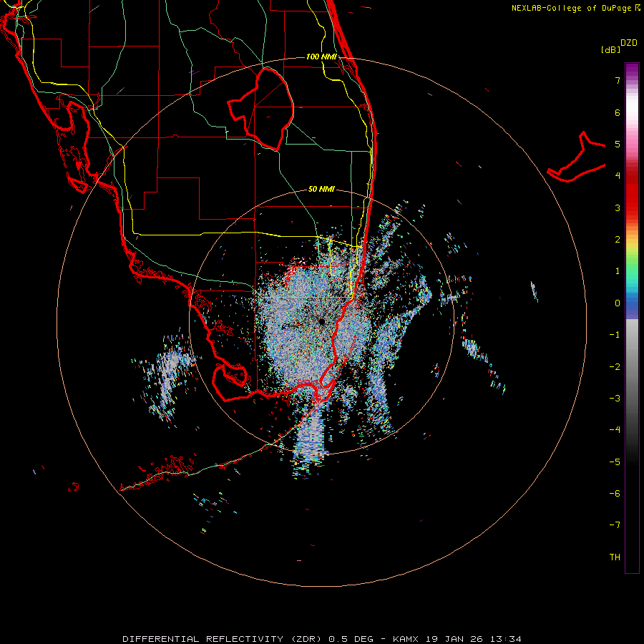
Task: Click the Lake Okeechobee red outline
Action: click(x=261, y=109)
